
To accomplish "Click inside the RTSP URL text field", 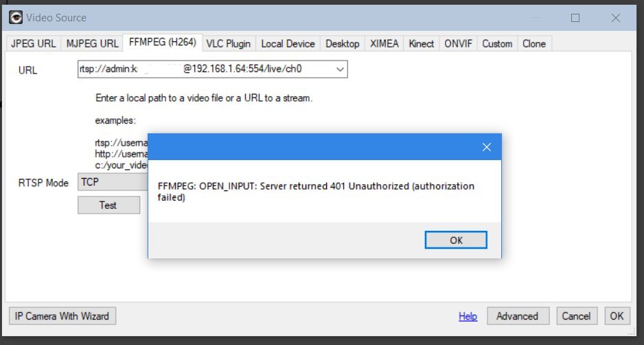I will [206, 69].
